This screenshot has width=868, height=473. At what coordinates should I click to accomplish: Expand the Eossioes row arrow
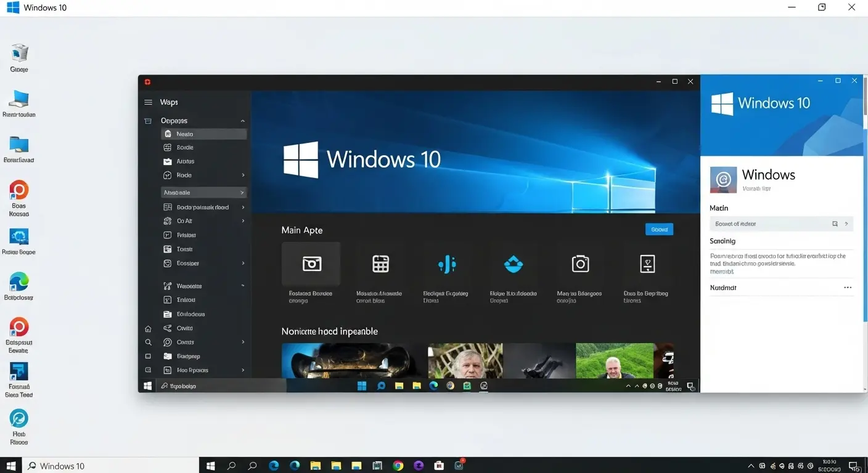(243, 263)
